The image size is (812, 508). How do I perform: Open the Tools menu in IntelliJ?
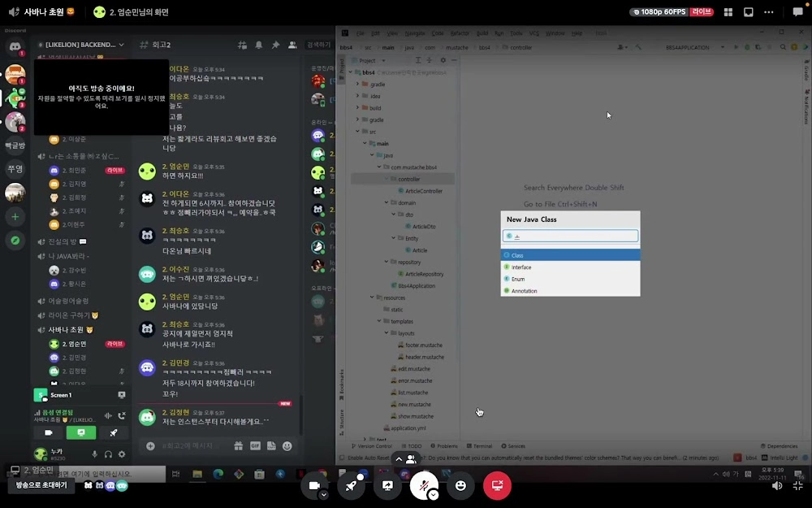tap(516, 33)
